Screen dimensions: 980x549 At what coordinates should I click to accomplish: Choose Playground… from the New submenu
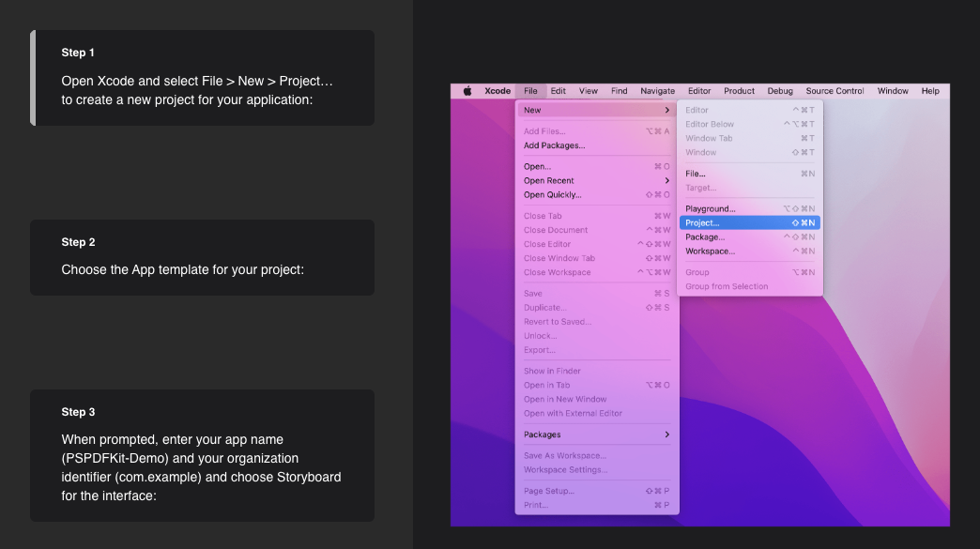pyautogui.click(x=711, y=209)
